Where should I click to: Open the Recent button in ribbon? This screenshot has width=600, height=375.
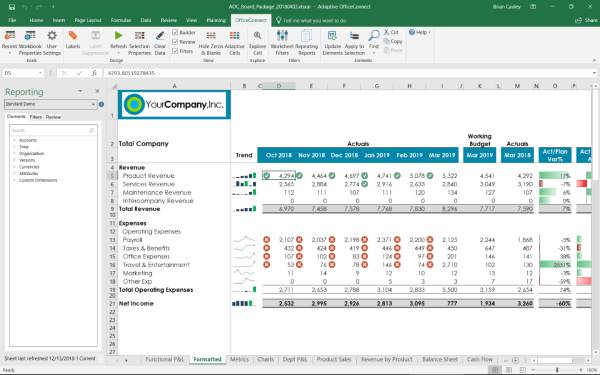(x=9, y=41)
